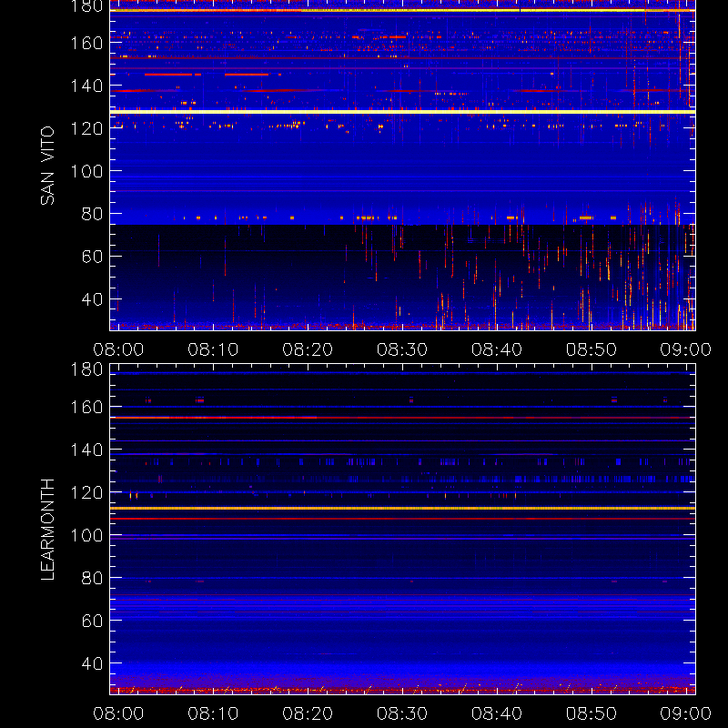Click the 120 frequency label on San Vito axis
The width and height of the screenshot is (728, 728).
[x=86, y=128]
